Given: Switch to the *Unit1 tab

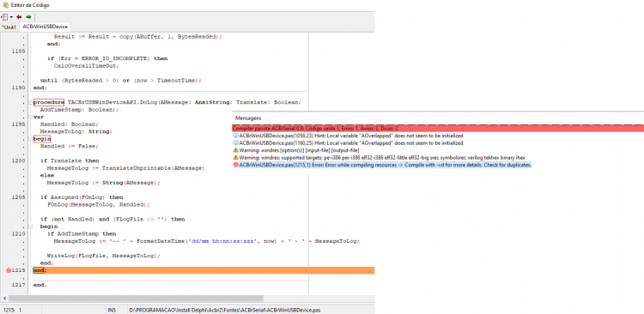Looking at the screenshot, I should pyautogui.click(x=9, y=27).
